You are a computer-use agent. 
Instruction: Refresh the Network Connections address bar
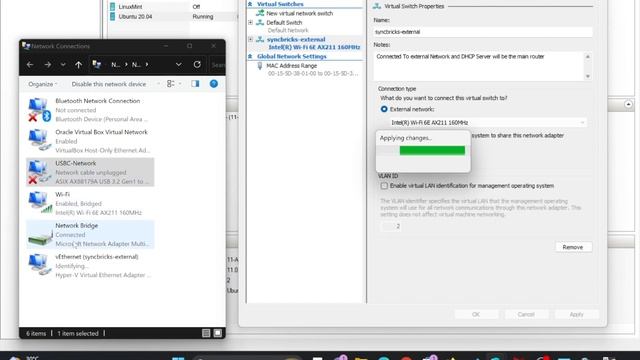(x=197, y=64)
